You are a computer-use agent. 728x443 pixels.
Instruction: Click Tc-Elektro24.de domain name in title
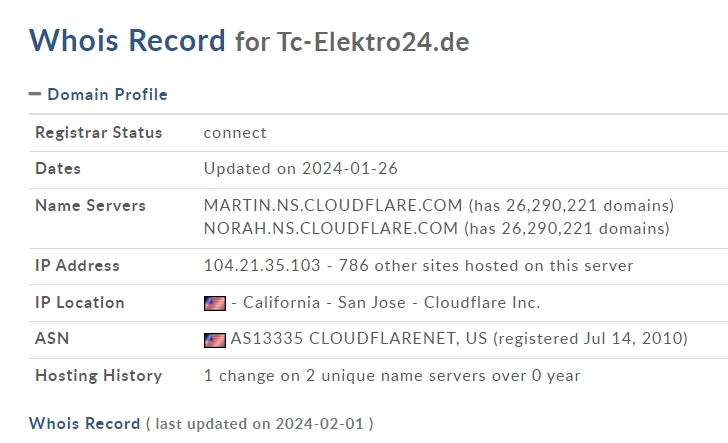pyautogui.click(x=373, y=42)
